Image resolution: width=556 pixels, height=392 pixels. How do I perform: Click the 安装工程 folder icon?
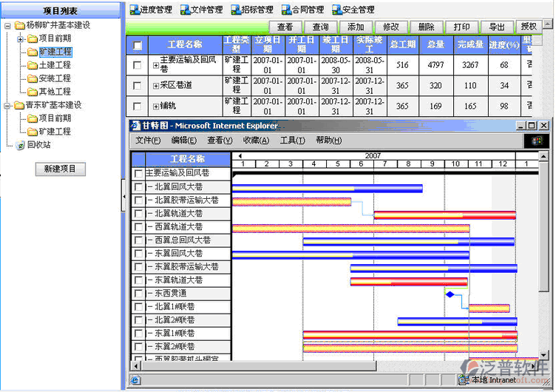(x=33, y=78)
